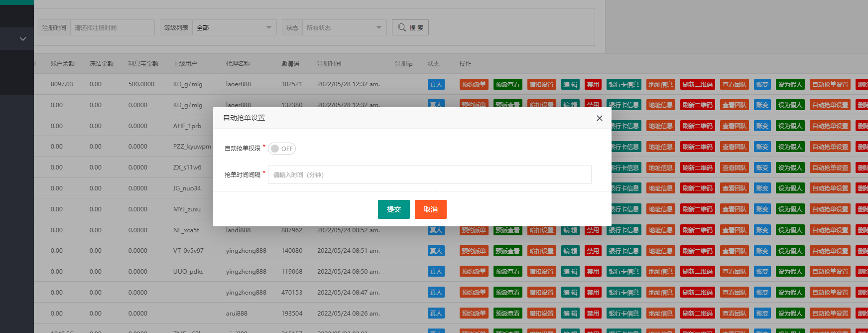This screenshot has width=868, height=333.
Task: Click 账变 in the 302521 row
Action: pyautogui.click(x=762, y=84)
